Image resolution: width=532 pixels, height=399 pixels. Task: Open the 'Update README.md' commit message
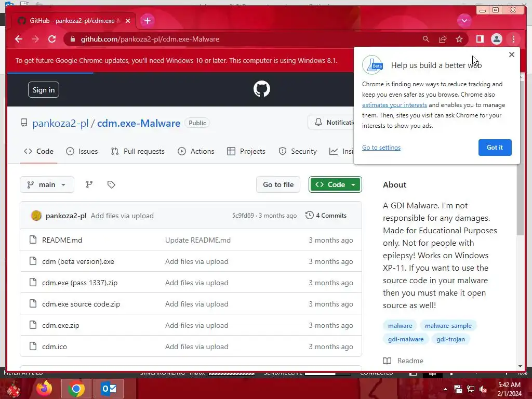[198, 240]
